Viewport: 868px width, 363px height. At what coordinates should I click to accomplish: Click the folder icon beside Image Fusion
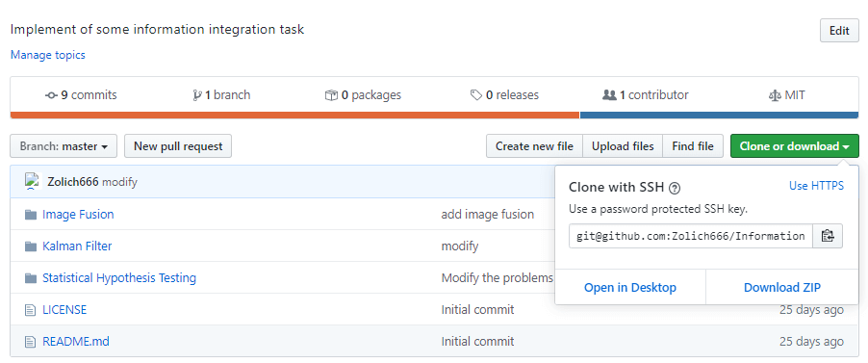coord(31,215)
